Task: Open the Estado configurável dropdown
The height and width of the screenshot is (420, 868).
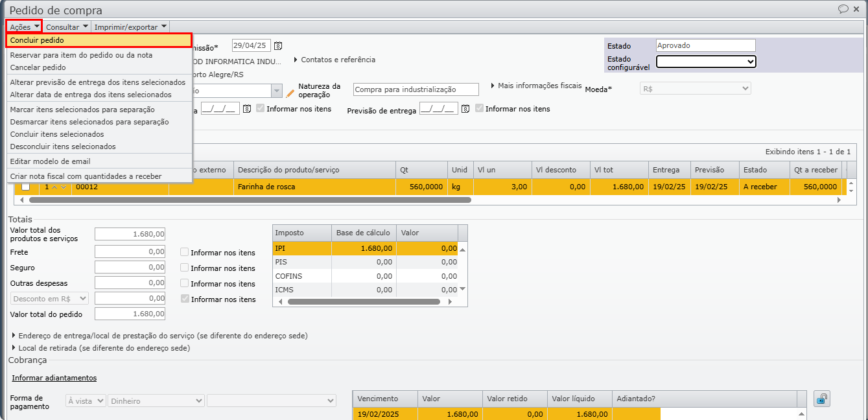Action: [x=706, y=62]
